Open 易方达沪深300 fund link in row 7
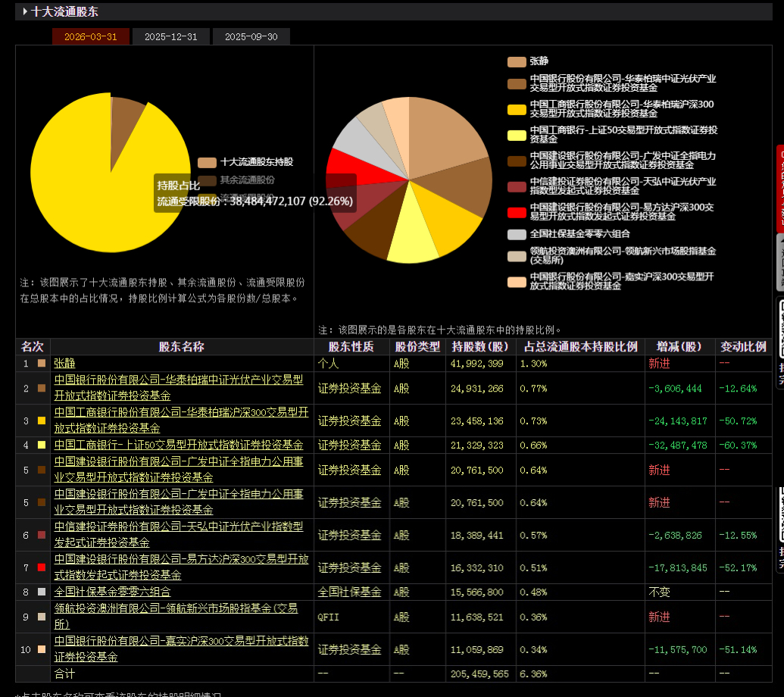The width and height of the screenshot is (784, 697). click(182, 567)
